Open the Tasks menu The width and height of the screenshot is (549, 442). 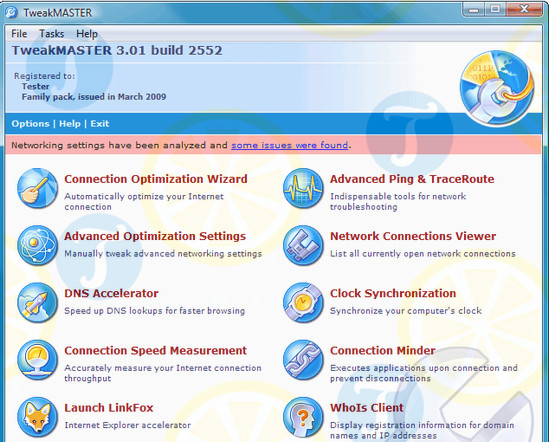pos(51,34)
